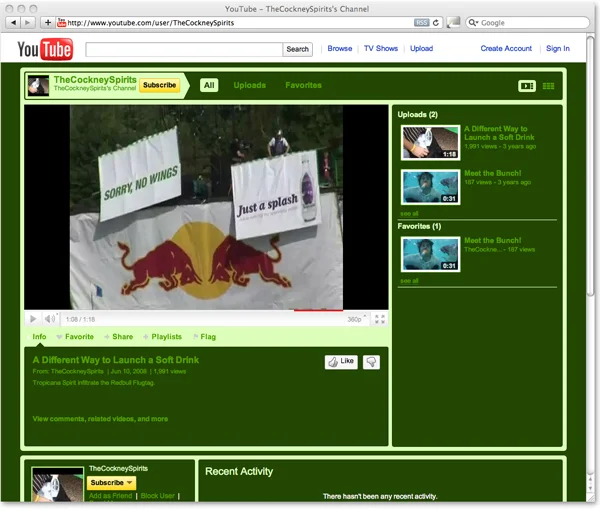Open the bottom Subscribe dropdown button
Viewport: 600px width, 511px height.
(x=111, y=483)
